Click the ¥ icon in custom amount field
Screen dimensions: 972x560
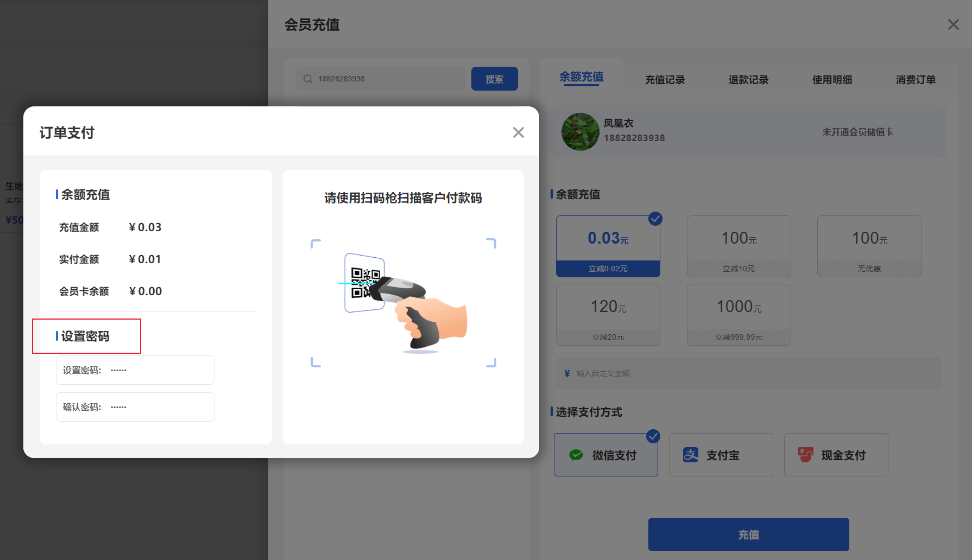565,373
